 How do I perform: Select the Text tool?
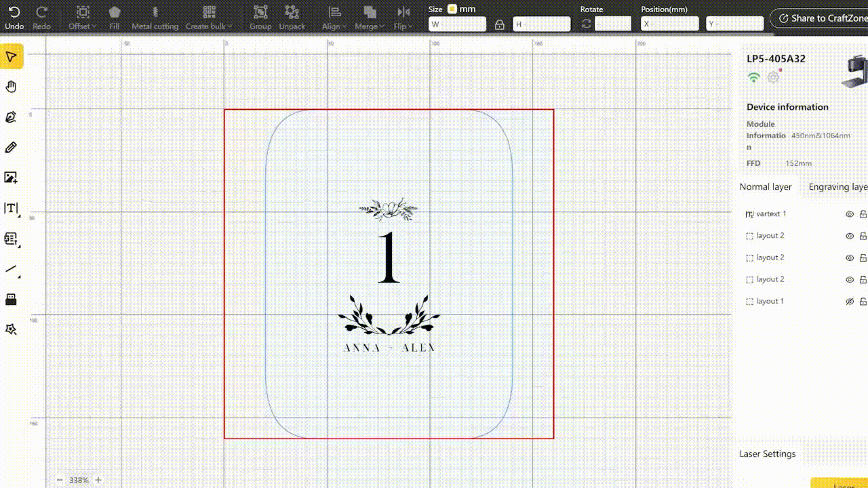coord(12,208)
